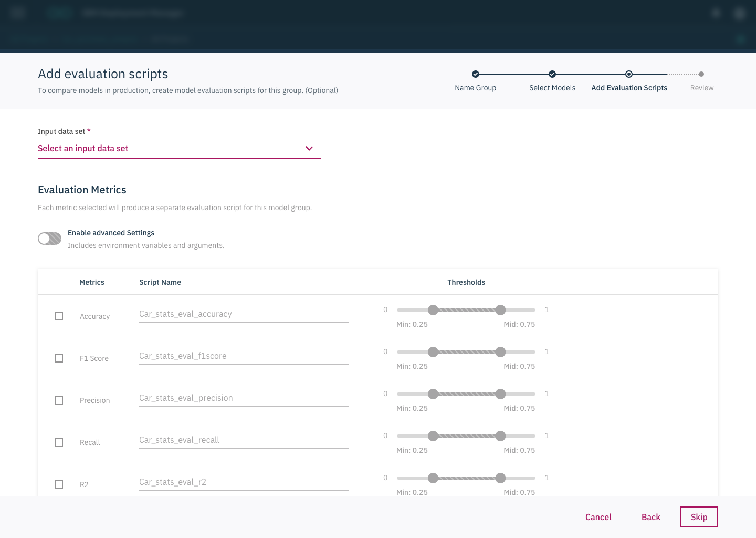Click the Select Models step checkmark icon
The image size is (756, 538).
click(552, 74)
